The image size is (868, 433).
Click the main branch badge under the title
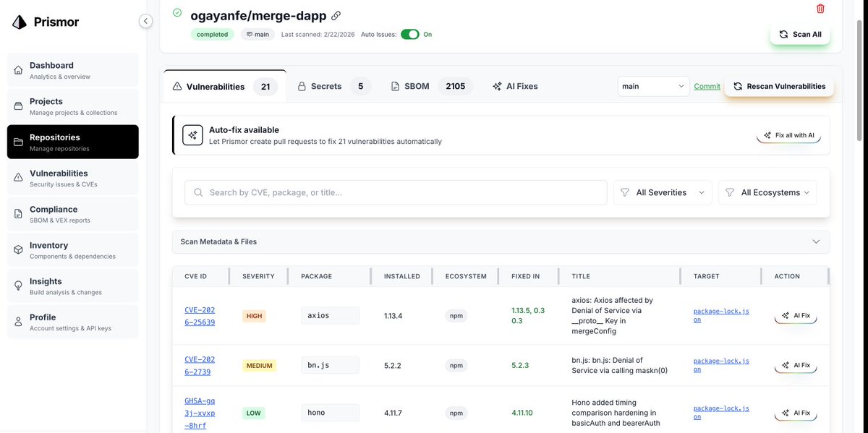258,34
